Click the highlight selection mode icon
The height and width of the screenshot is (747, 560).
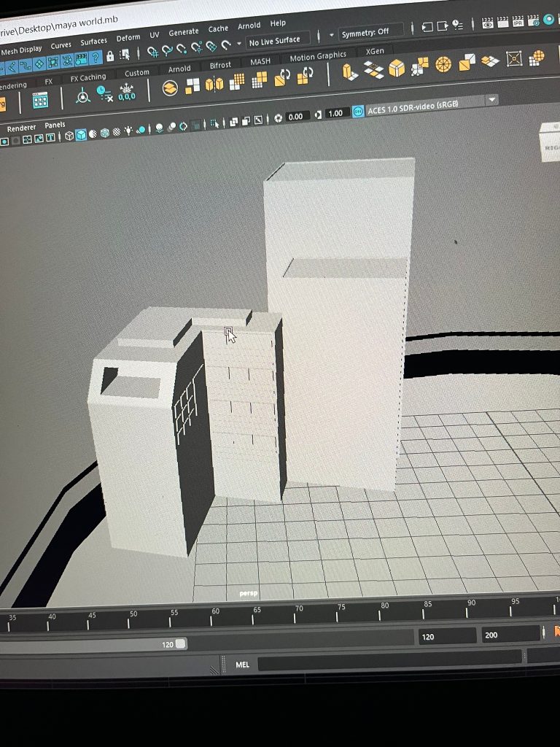pyautogui.click(x=125, y=55)
